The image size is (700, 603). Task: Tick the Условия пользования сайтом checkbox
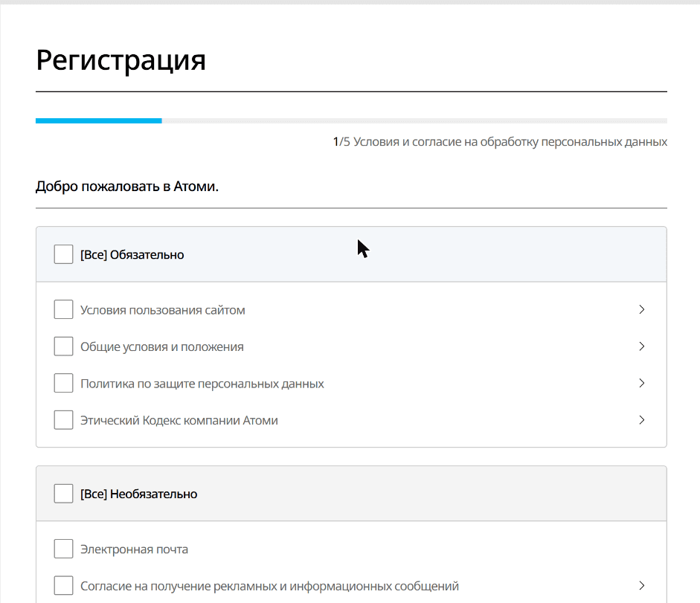pyautogui.click(x=63, y=309)
